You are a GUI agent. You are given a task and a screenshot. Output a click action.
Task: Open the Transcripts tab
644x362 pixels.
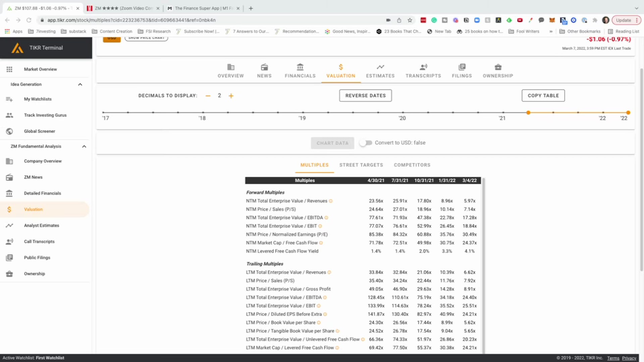point(423,71)
